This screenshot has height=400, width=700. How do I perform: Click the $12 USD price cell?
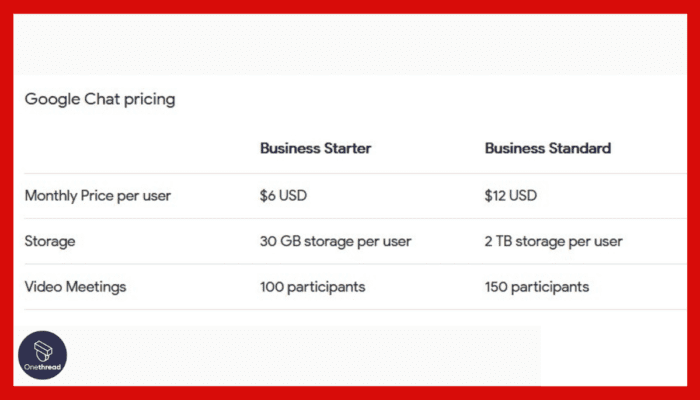[x=510, y=196]
